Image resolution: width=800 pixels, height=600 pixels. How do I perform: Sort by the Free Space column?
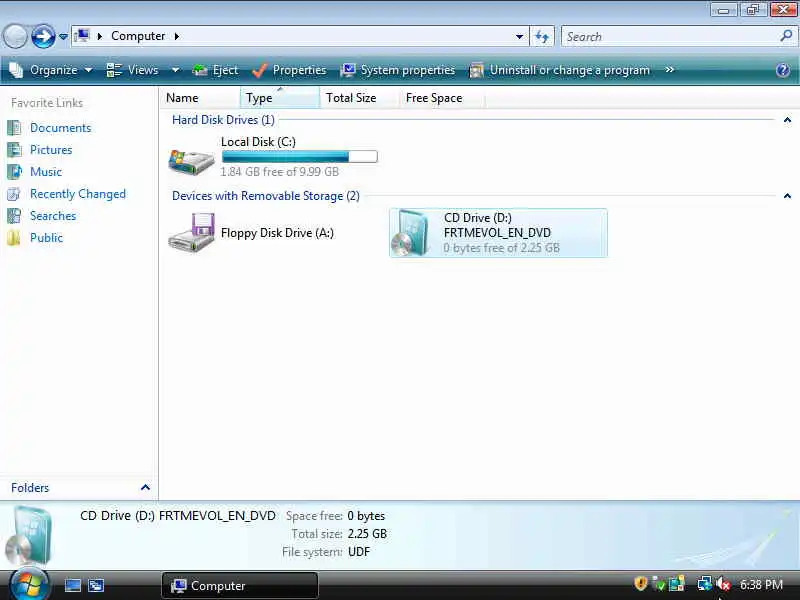pos(441,97)
